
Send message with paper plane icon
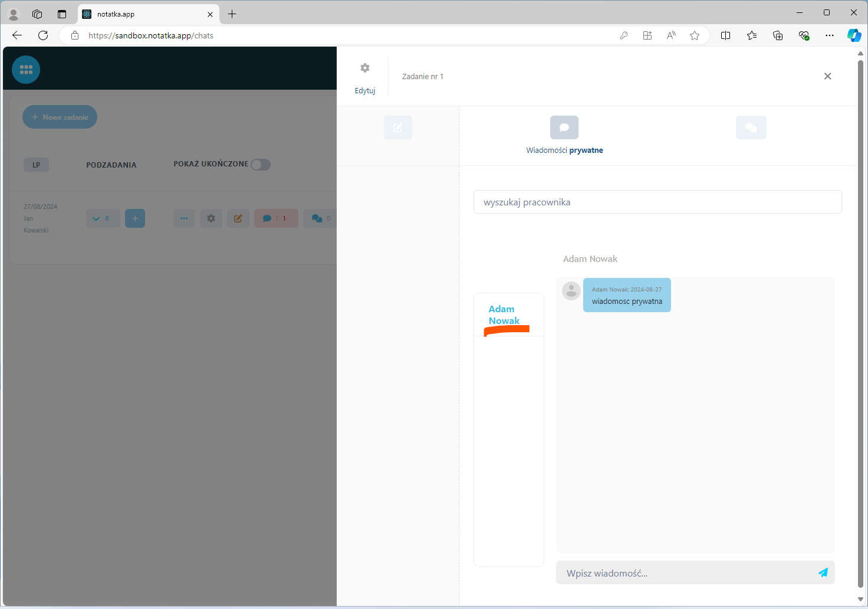(x=823, y=572)
